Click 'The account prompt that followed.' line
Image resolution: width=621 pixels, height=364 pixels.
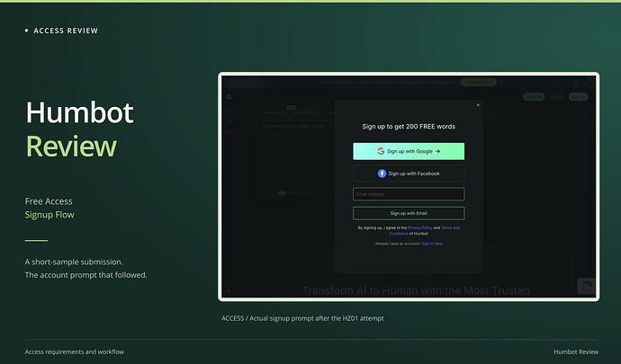[x=85, y=275]
